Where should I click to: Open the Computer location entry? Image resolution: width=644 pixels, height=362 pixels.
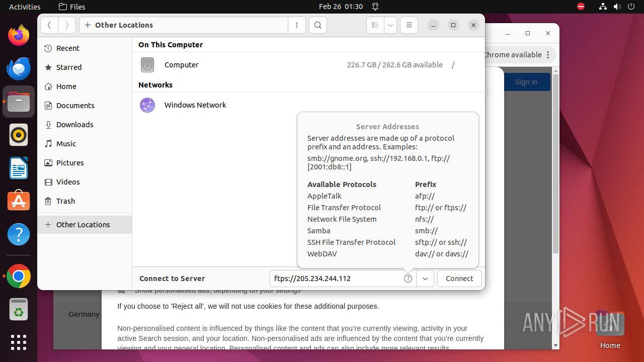[308, 65]
